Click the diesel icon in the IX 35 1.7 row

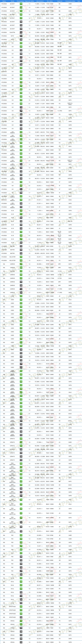tap(21, 243)
